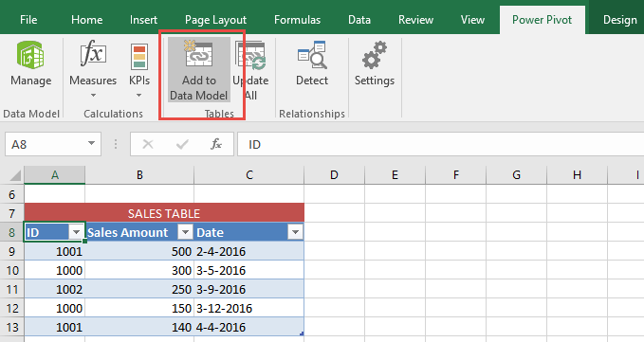Select the cell with date 2-4-2016
The width and height of the screenshot is (644, 342).
tap(249, 251)
